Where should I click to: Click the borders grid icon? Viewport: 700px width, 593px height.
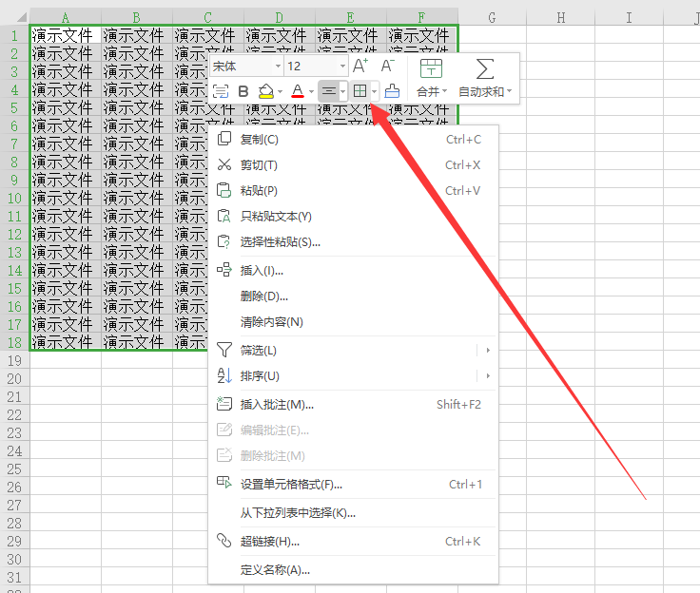(360, 91)
